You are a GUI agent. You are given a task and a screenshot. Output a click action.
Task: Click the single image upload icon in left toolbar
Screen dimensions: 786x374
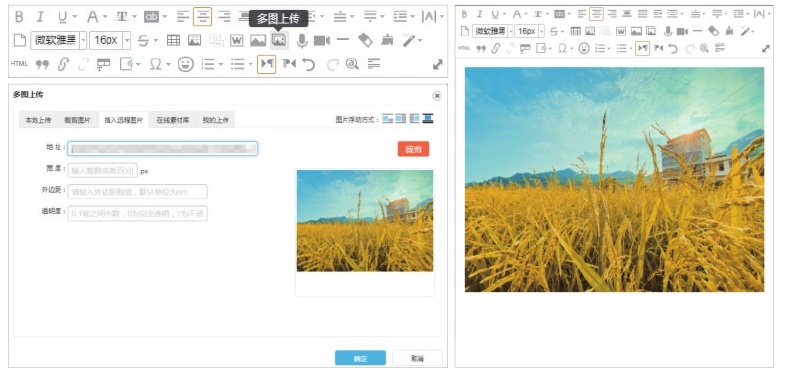(258, 40)
